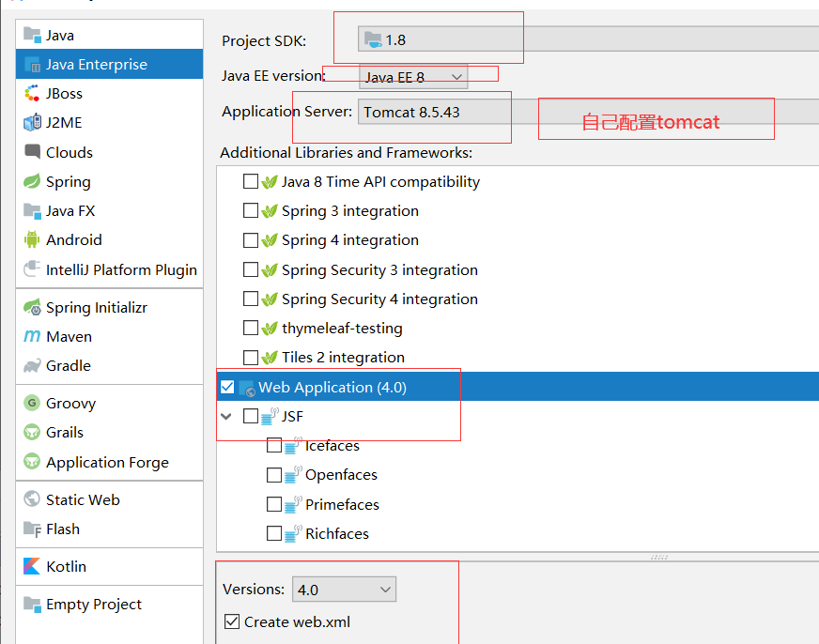Click the thymeleaf-testing leaf icon
Image resolution: width=819 pixels, height=644 pixels.
coord(270,329)
